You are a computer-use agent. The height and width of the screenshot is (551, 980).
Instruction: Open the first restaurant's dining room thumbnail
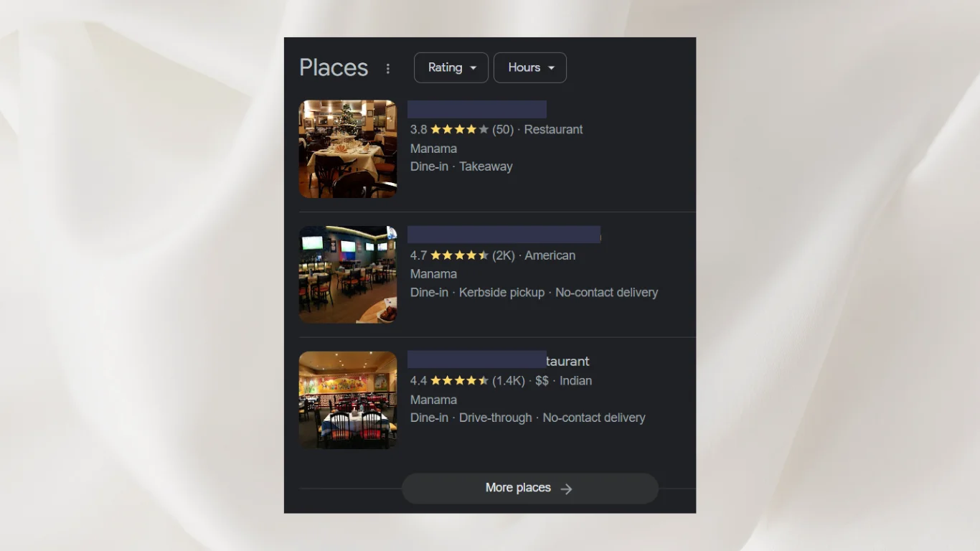pos(348,149)
